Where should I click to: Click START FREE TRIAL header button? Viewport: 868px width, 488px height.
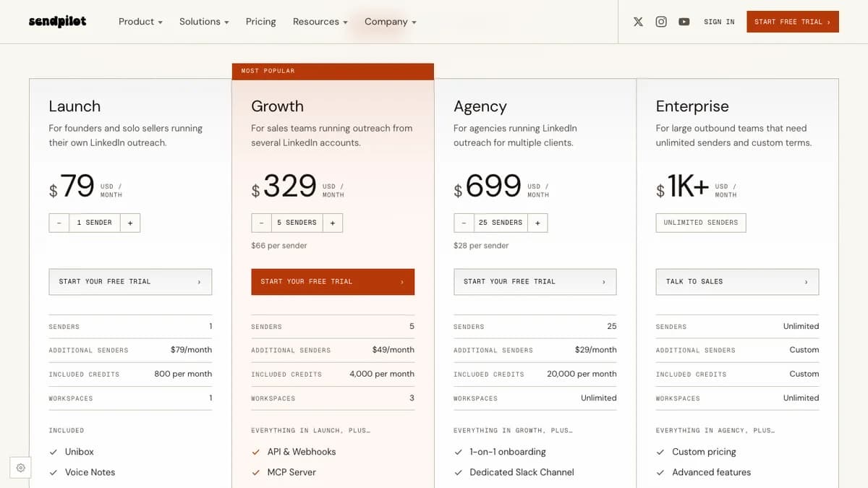[793, 22]
